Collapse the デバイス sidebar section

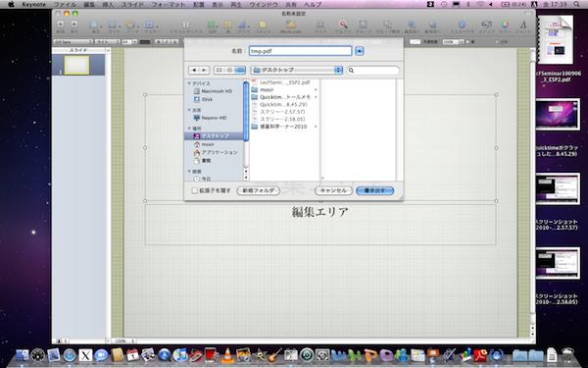(189, 83)
